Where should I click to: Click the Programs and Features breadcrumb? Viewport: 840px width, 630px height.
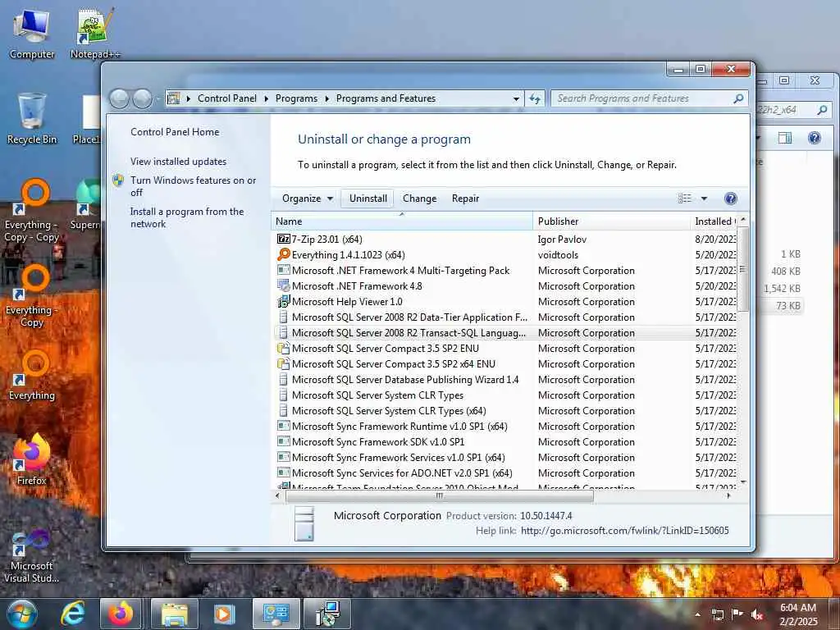click(x=386, y=98)
